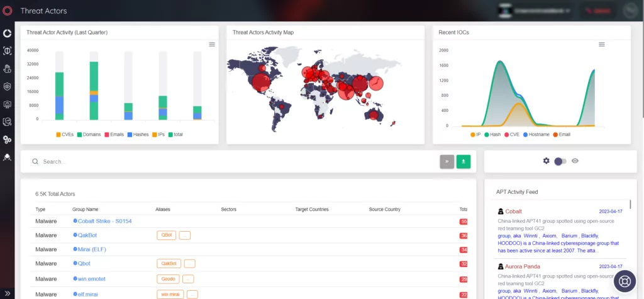Click the win.mirai alias tag
Viewport: 644px width, 299px height.
click(x=170, y=295)
